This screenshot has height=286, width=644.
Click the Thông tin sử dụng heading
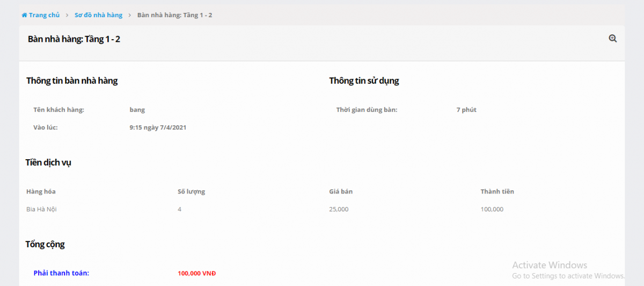click(364, 81)
